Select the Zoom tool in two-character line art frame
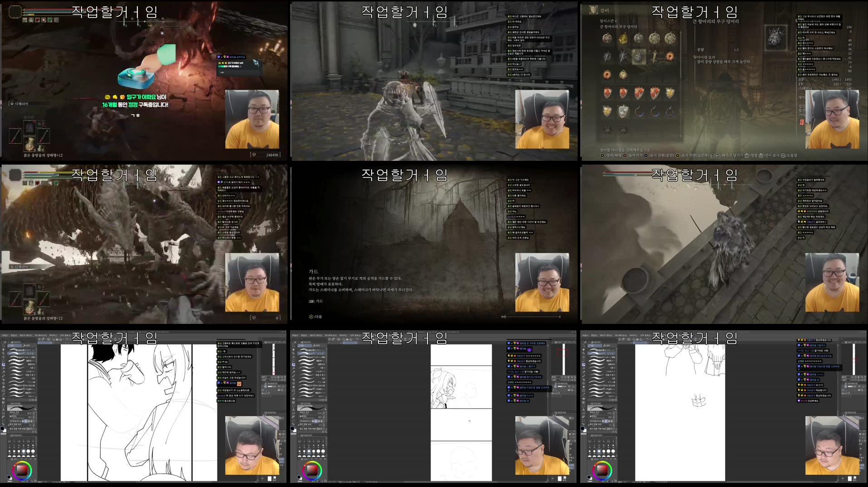The image size is (868, 487). 3,345
